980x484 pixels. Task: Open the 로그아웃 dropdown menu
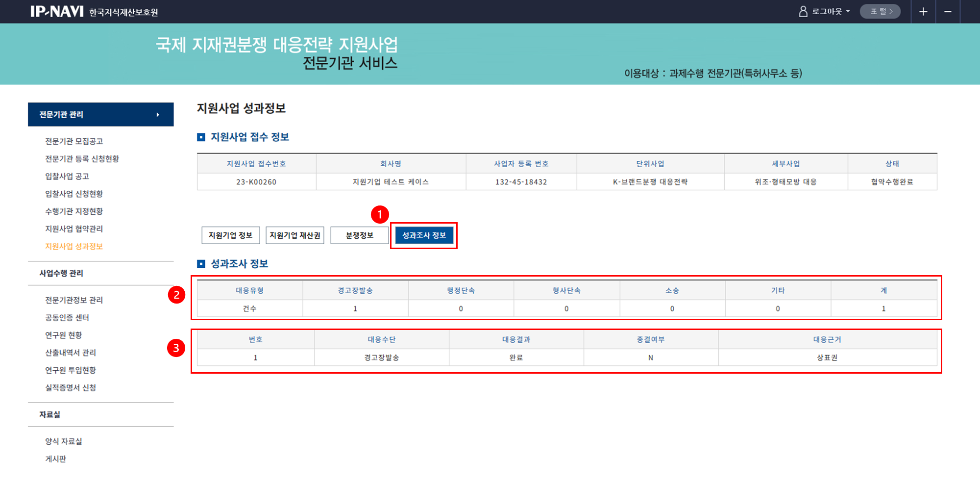click(831, 11)
